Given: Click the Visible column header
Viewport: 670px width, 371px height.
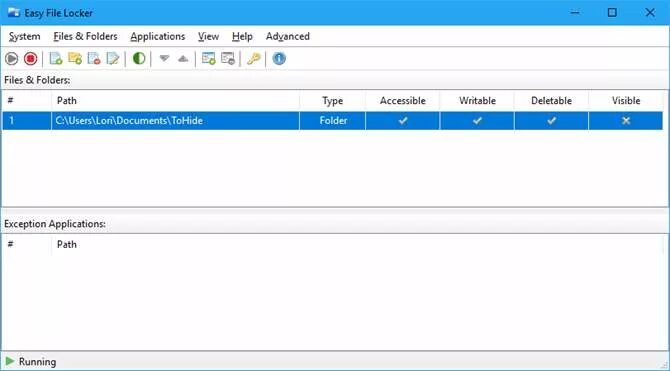Looking at the screenshot, I should pos(626,101).
